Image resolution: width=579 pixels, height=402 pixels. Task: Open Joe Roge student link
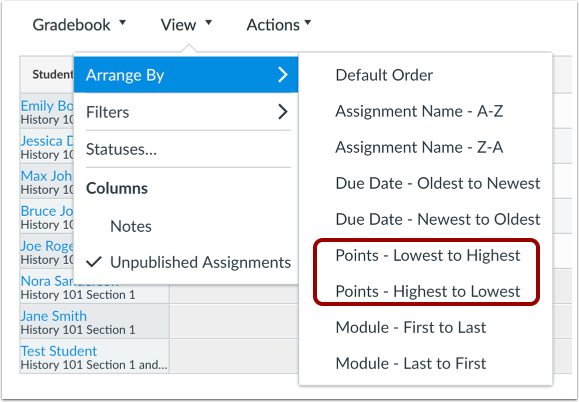[x=47, y=246]
